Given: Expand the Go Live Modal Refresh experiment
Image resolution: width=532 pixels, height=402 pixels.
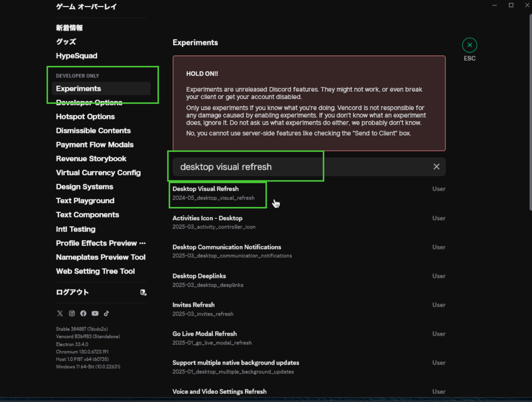Looking at the screenshot, I should coord(309,338).
